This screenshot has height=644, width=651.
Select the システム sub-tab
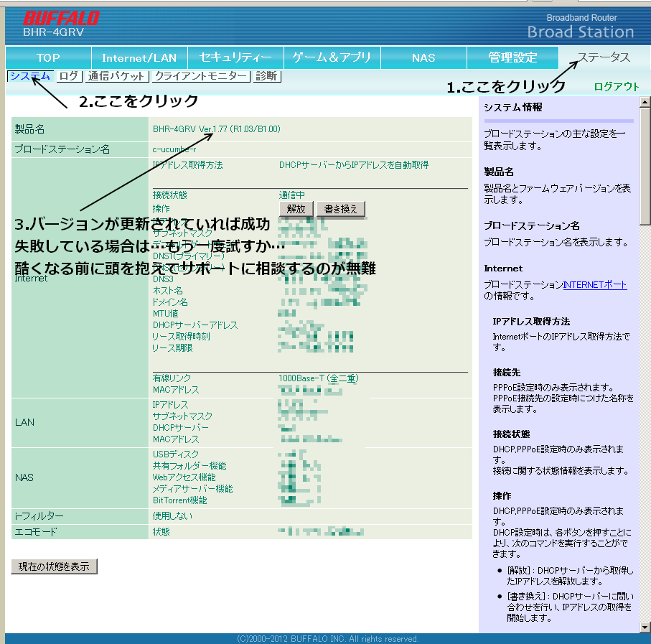(30, 76)
